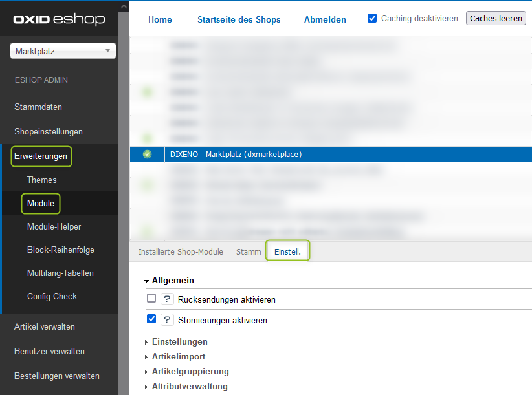Click the sidebar scroll-up arrow
Image resolution: width=532 pixels, height=395 pixels.
tap(124, 6)
